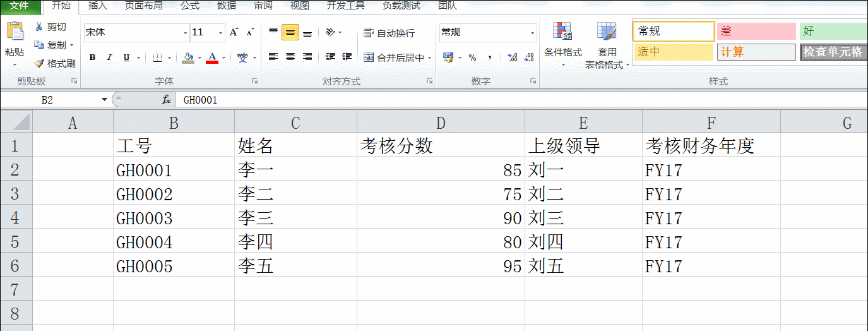The width and height of the screenshot is (868, 331).
Task: Open the alignment (对齐方式) dialog launcher
Action: 429,81
